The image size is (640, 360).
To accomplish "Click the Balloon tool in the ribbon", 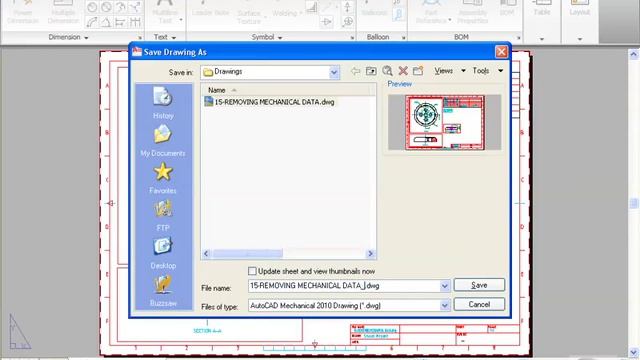I will [374, 9].
